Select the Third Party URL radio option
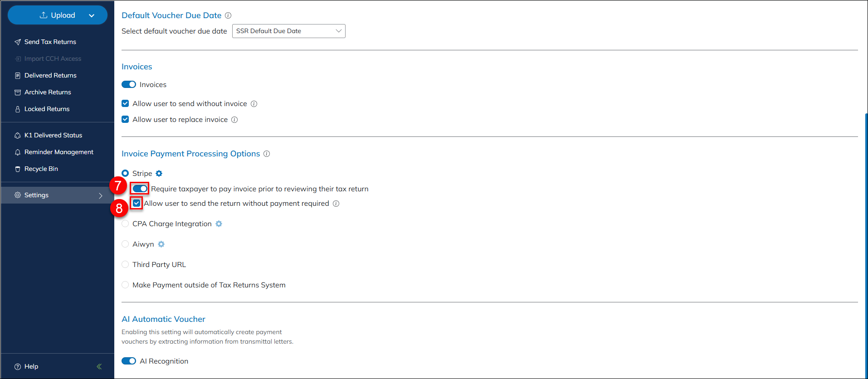868x379 pixels. click(126, 265)
